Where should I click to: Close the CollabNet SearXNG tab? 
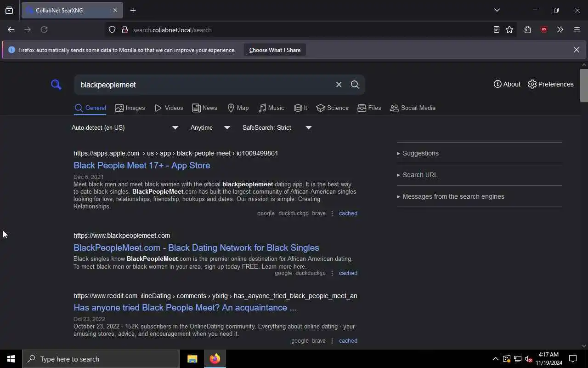(115, 10)
